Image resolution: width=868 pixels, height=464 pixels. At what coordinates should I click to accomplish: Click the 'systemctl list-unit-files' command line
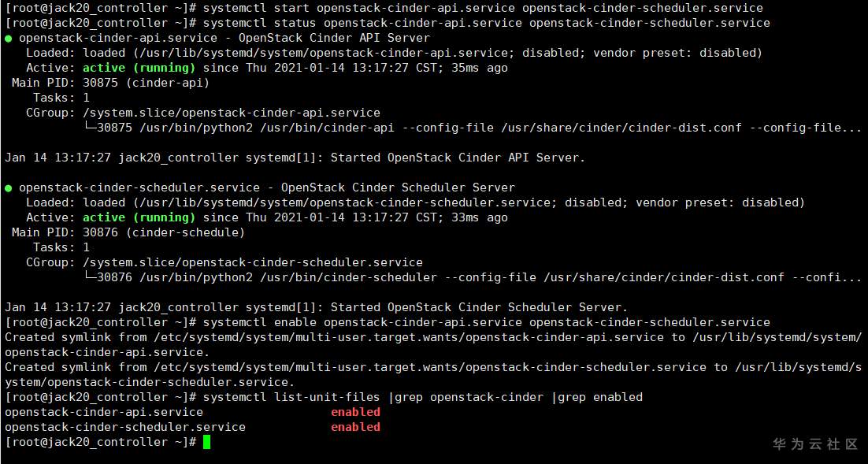click(x=422, y=397)
